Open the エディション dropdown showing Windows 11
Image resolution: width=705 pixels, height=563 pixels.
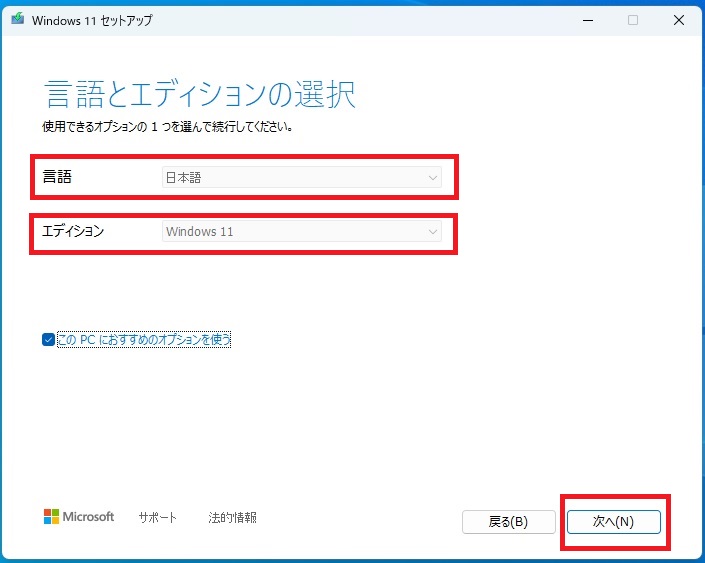(x=300, y=232)
